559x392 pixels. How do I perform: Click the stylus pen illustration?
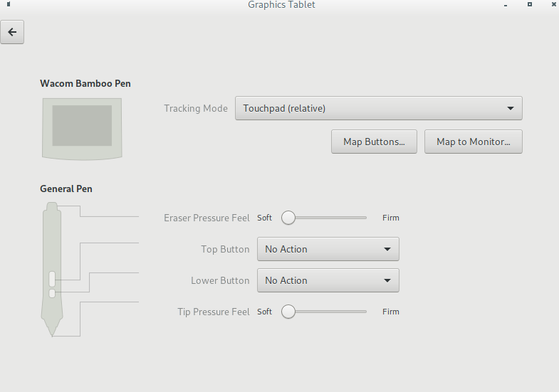[x=52, y=269]
